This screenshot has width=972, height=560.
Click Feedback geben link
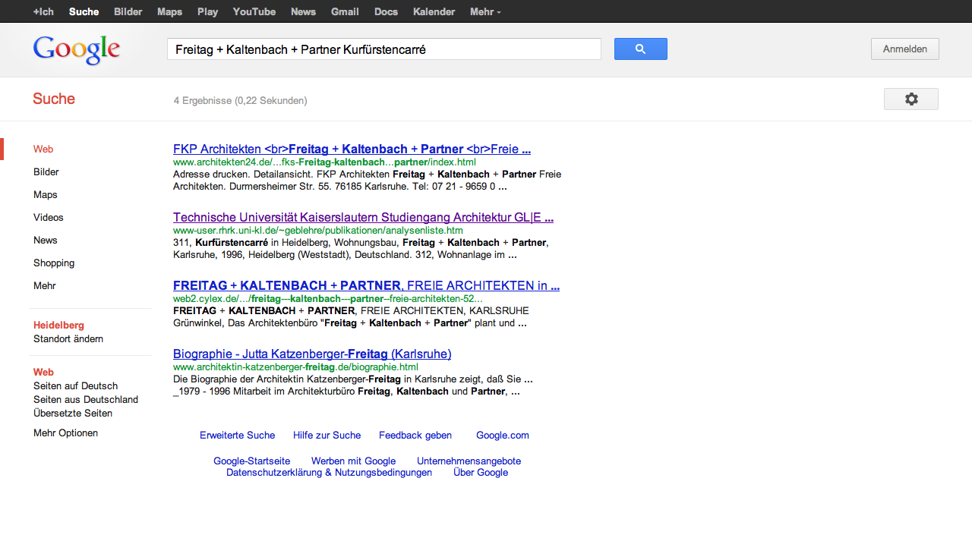click(415, 436)
